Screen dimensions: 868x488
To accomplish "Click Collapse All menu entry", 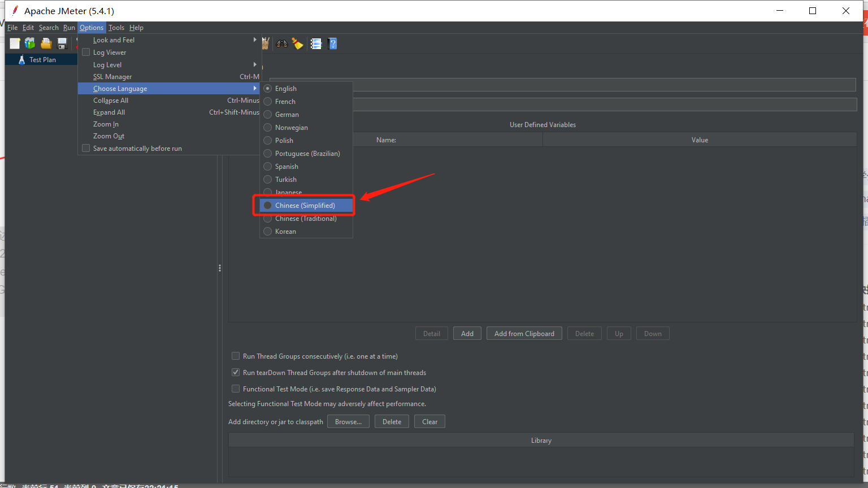I will tap(169, 101).
